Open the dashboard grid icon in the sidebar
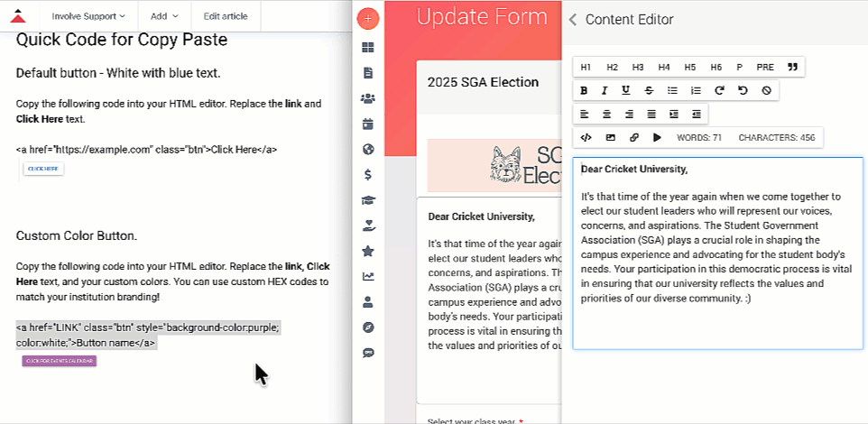This screenshot has width=868, height=424. tap(368, 48)
